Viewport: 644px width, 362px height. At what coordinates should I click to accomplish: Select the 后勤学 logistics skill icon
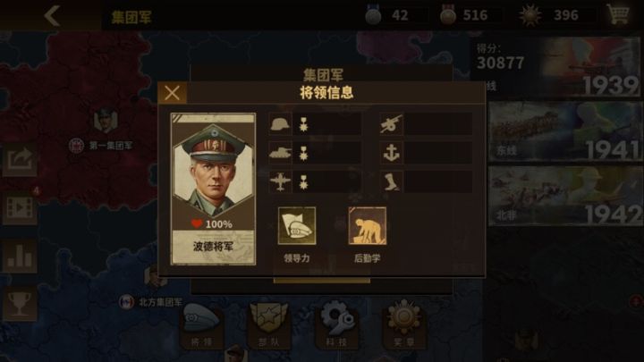pyautogui.click(x=368, y=226)
